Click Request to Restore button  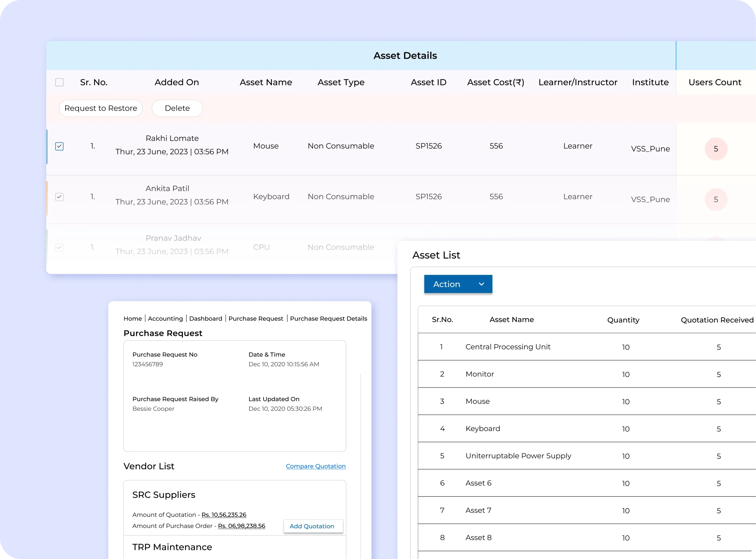pyautogui.click(x=100, y=108)
